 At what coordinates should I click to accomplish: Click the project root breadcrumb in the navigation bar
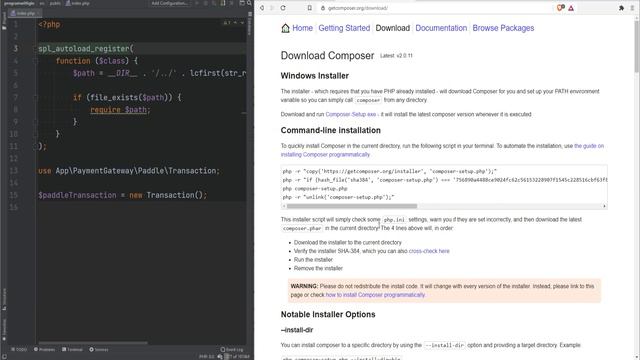19,3
